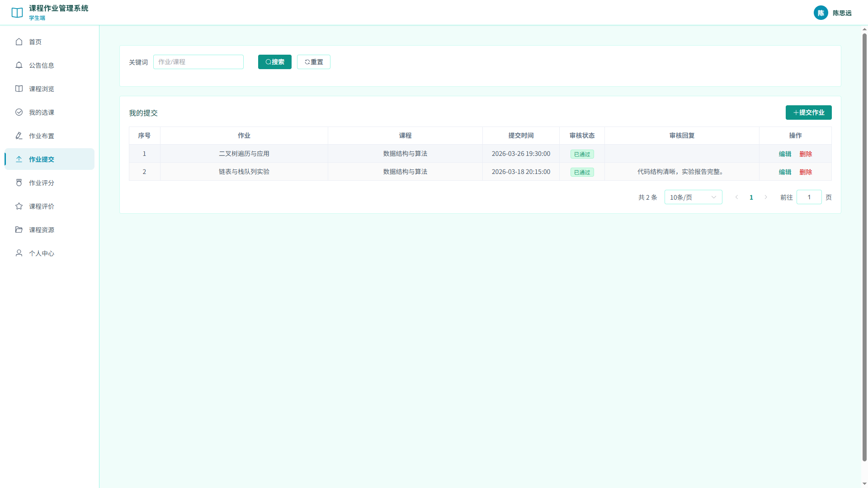The image size is (868, 488).
Task: Click the upload icon beside 作业提交
Action: click(19, 159)
